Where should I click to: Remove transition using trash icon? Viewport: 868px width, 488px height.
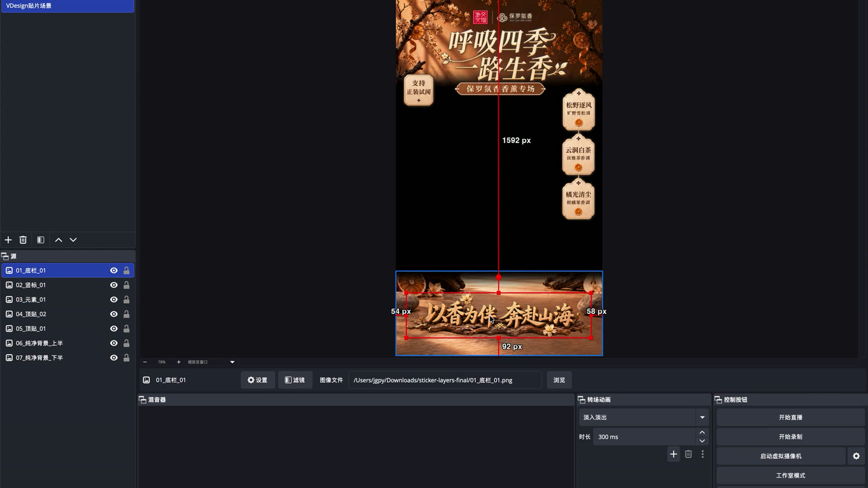pos(688,454)
